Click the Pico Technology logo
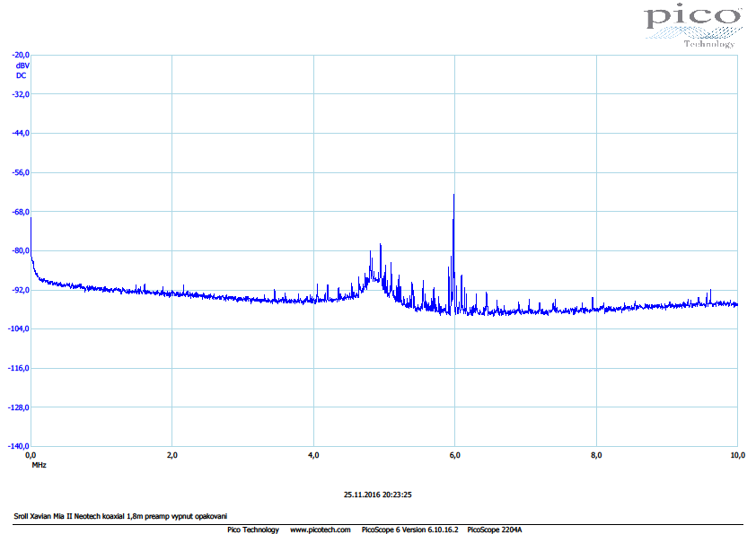The height and width of the screenshot is (534, 756). point(693,25)
